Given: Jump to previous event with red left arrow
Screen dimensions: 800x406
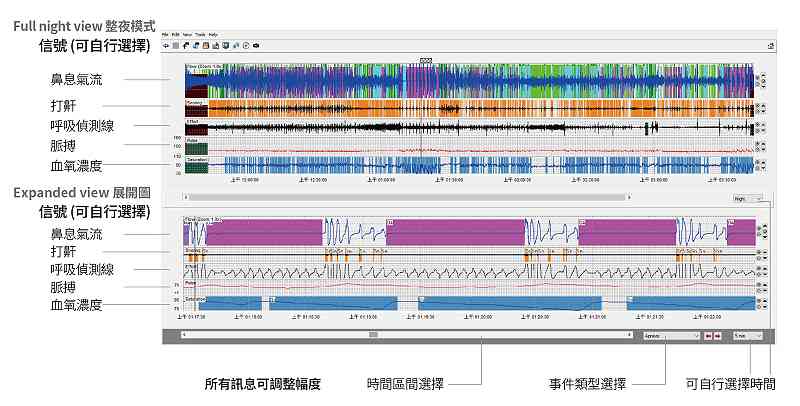Looking at the screenshot, I should coord(709,336).
